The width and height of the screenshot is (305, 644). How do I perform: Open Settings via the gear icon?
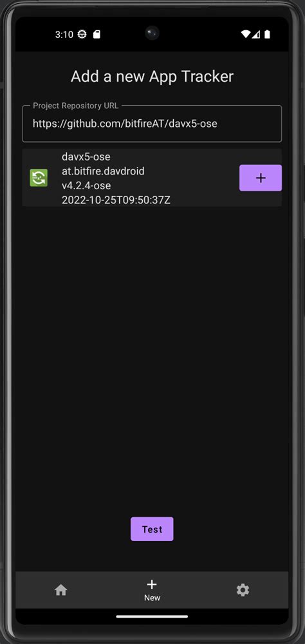pos(243,590)
